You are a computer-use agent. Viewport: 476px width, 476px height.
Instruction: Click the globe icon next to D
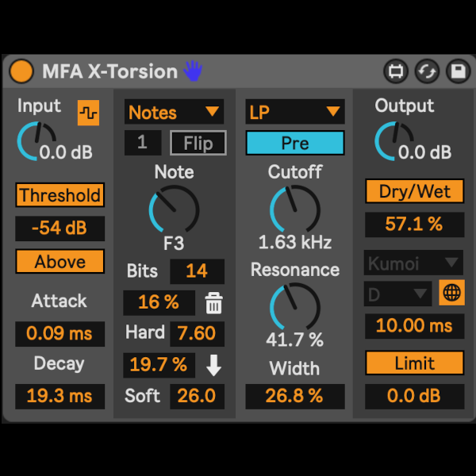pos(451,293)
